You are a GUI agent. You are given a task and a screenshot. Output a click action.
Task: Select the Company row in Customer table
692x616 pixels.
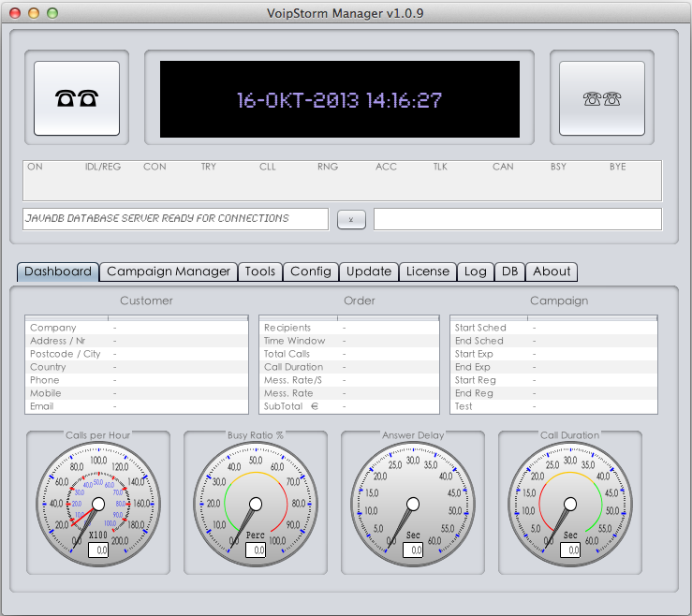click(x=136, y=328)
